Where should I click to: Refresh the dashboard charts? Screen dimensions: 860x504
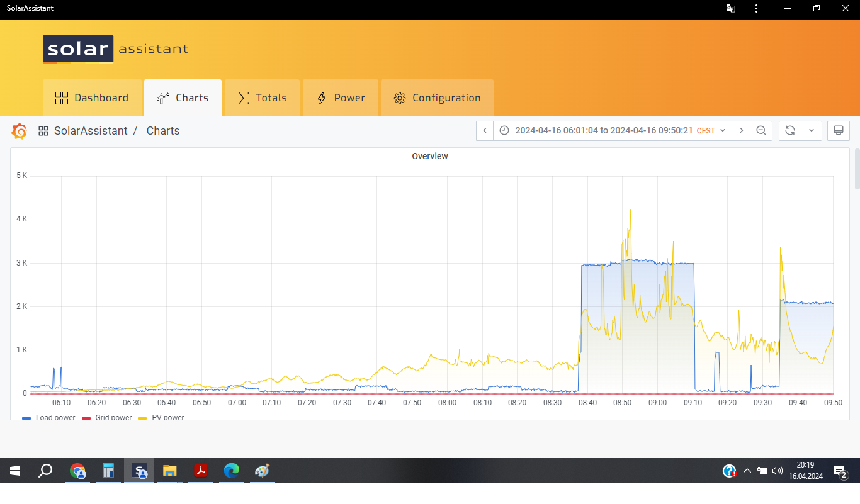(790, 131)
